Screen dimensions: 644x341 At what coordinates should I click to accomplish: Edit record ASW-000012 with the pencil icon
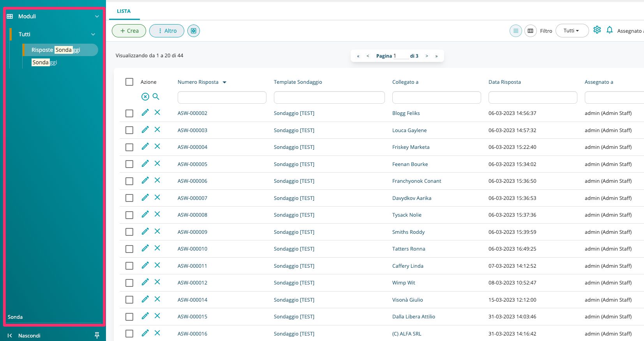[145, 282]
